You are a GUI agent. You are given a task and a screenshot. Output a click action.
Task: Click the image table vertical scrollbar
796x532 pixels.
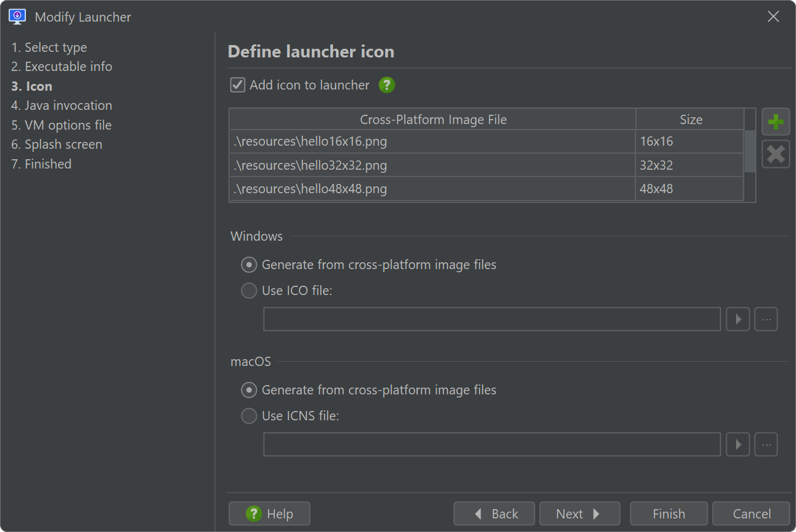(750, 151)
